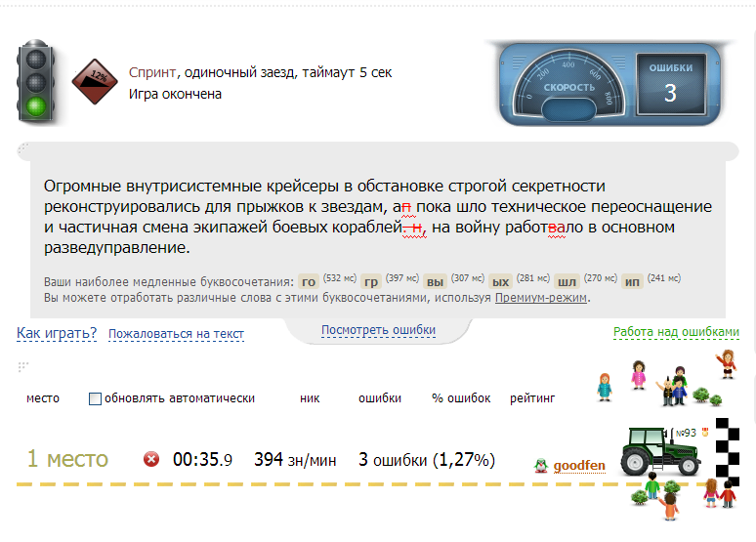The width and height of the screenshot is (756, 542).
Task: Select the гр letter combination tag
Action: pos(371,281)
